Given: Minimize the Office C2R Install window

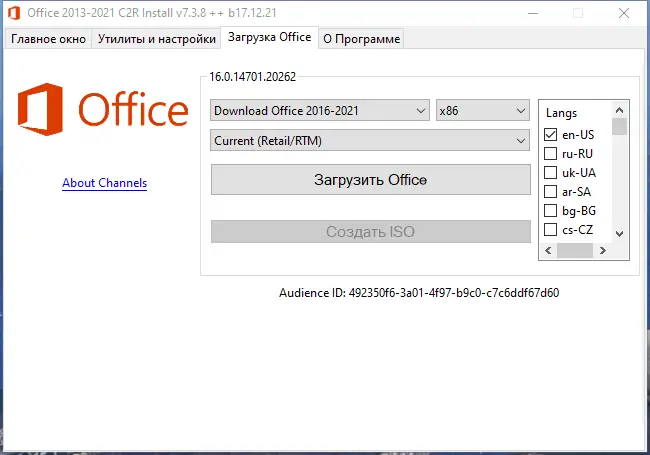Looking at the screenshot, I should (533, 13).
